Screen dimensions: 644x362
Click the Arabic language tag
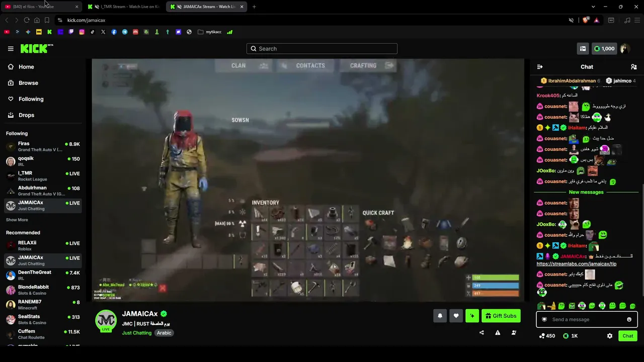(164, 333)
